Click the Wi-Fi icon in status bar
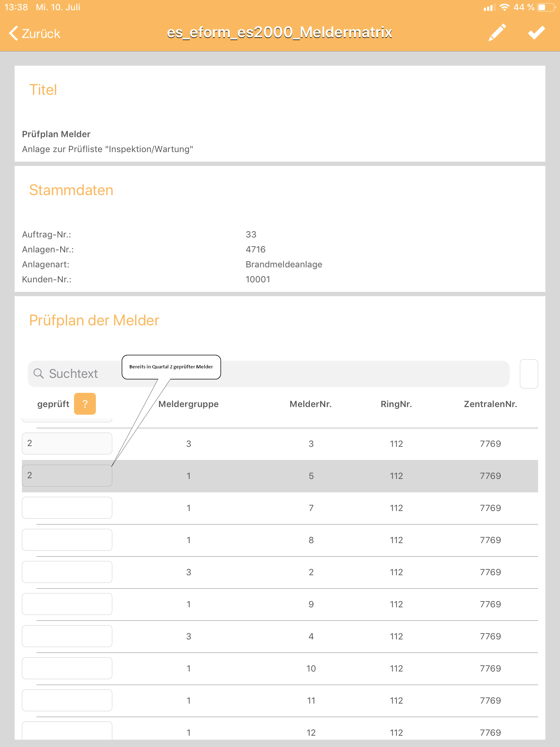 point(505,7)
